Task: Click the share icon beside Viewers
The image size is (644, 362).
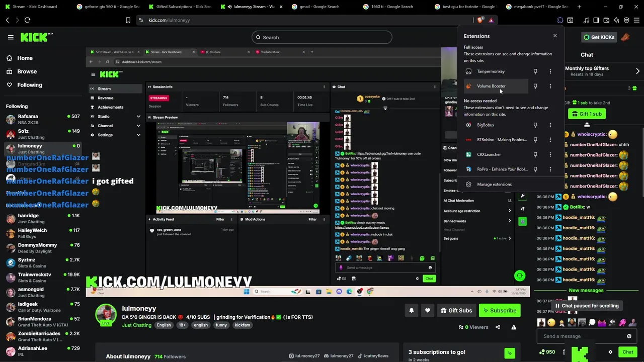Action: 498,327
